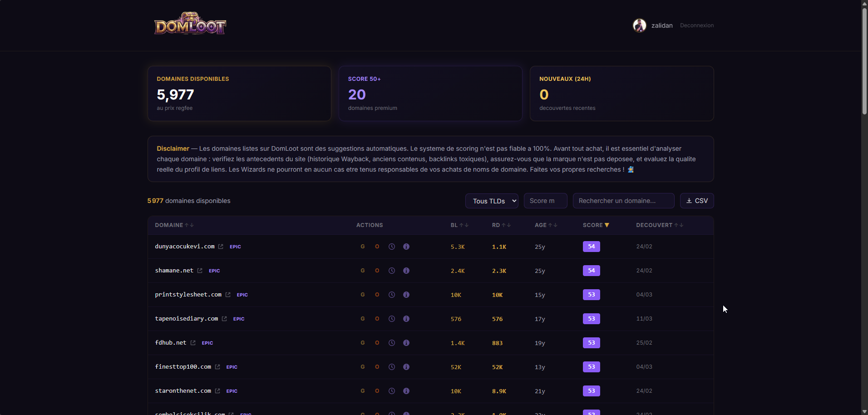The image size is (868, 415).
Task: Open tapenoisediary.com via its external link icon
Action: tap(224, 318)
